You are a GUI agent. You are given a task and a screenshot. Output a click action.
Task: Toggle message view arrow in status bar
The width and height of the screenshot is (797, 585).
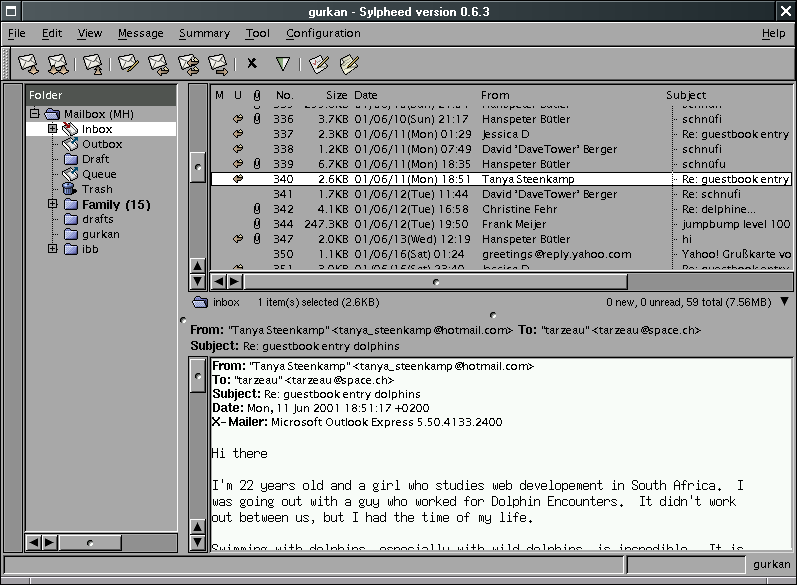click(x=782, y=302)
